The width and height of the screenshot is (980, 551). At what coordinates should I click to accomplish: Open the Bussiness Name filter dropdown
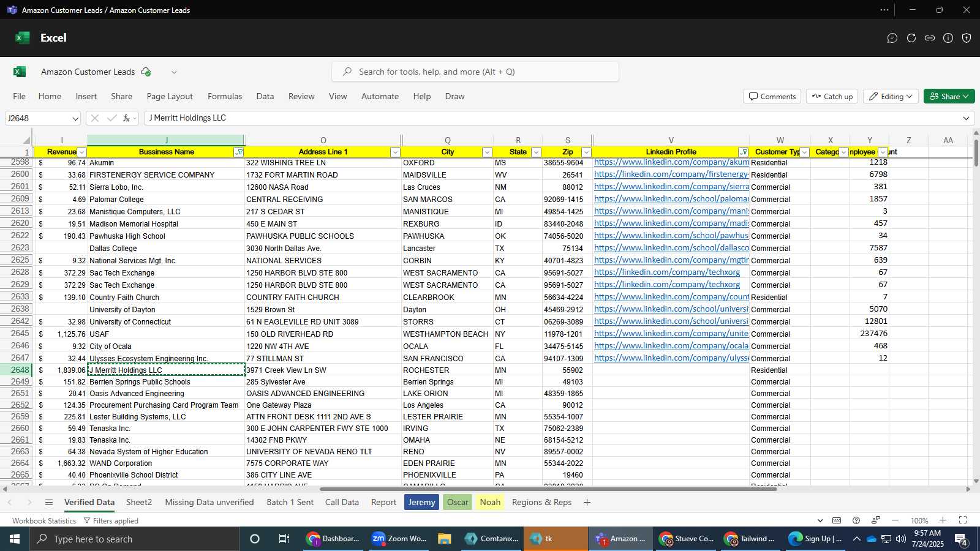coord(239,152)
